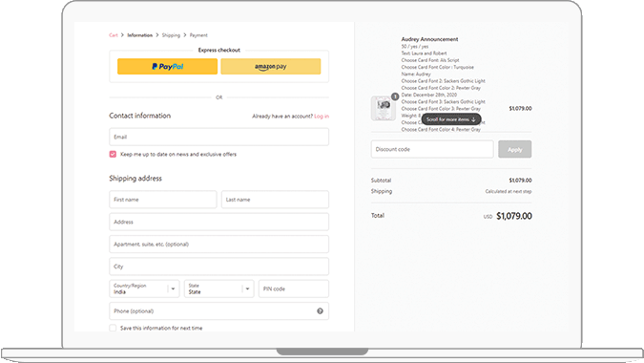Image resolution: width=644 pixels, height=363 pixels.
Task: Open the Country/Region dropdown showing India
Action: pyautogui.click(x=144, y=288)
